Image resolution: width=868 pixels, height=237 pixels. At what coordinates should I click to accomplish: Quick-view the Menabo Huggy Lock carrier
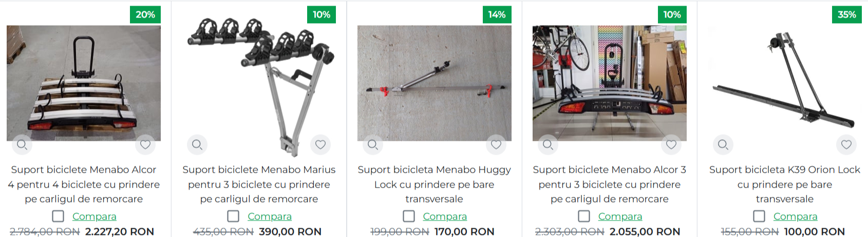(x=373, y=145)
